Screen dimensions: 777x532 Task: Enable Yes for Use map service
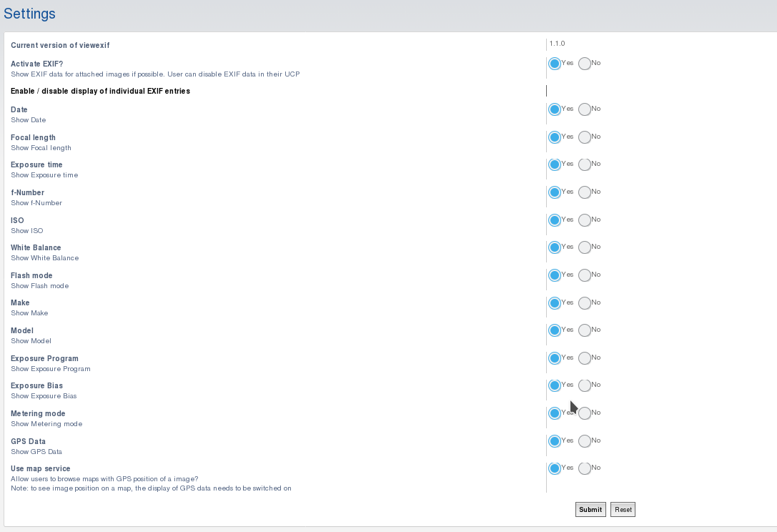[555, 468]
